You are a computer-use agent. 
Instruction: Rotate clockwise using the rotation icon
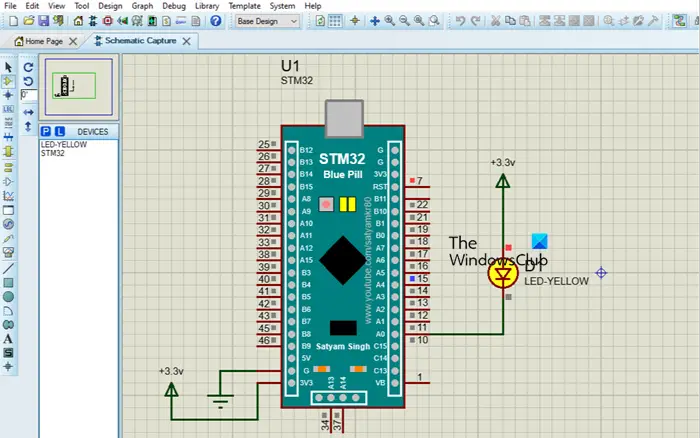click(x=28, y=67)
